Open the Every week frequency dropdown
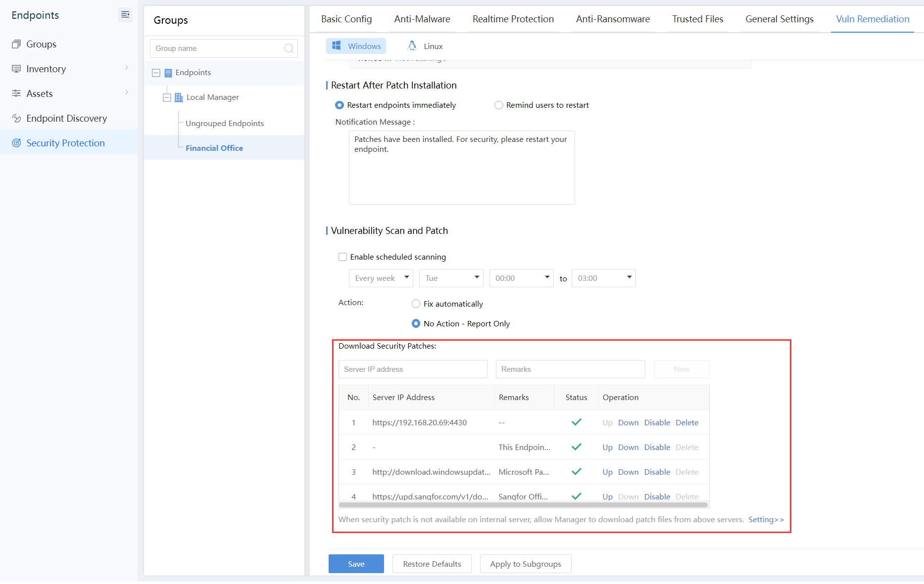 click(x=381, y=278)
